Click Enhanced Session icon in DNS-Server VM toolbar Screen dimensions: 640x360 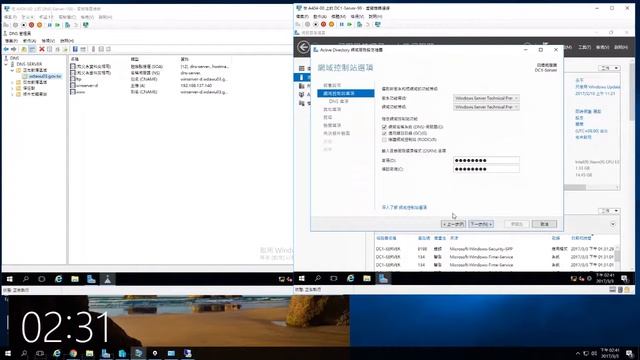(x=86, y=25)
